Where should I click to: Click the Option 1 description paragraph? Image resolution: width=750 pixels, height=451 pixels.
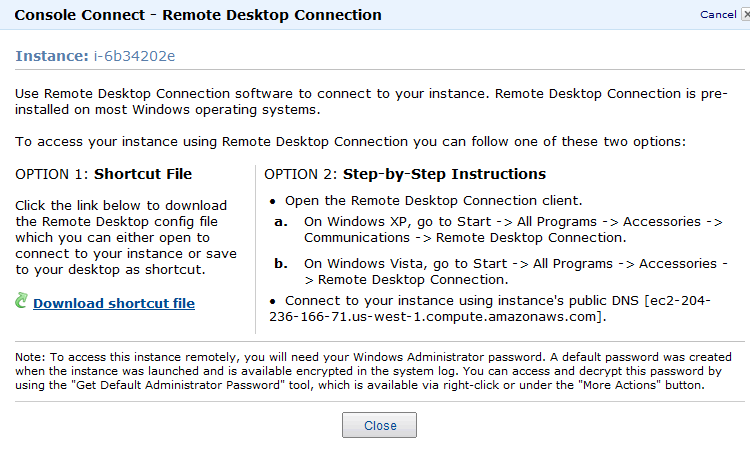pyautogui.click(x=126, y=238)
